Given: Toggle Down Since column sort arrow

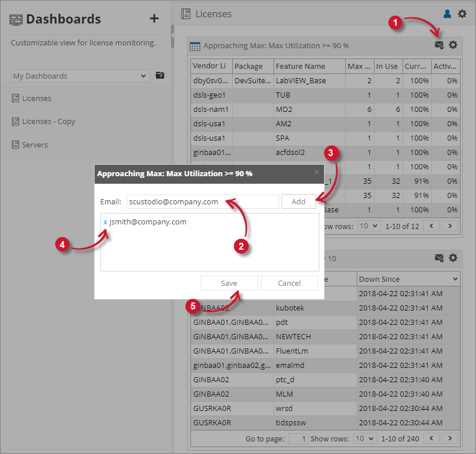Looking at the screenshot, I should pos(455,279).
